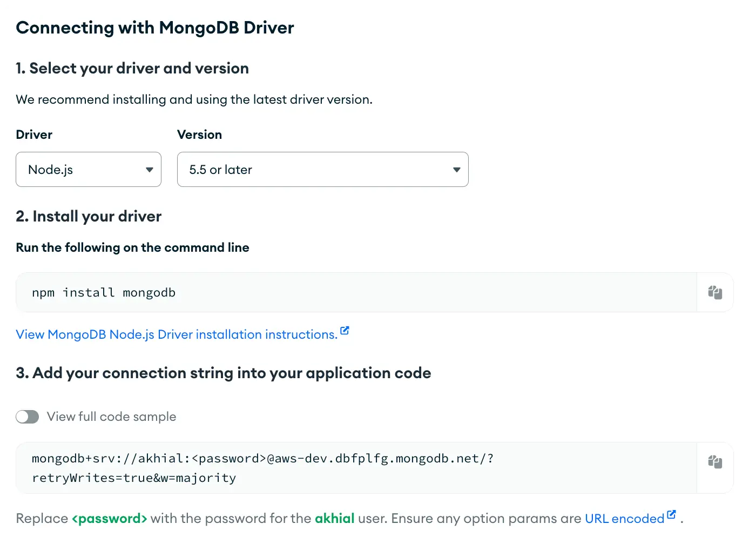
Task: Open the URL encoded link
Action: pos(624,519)
